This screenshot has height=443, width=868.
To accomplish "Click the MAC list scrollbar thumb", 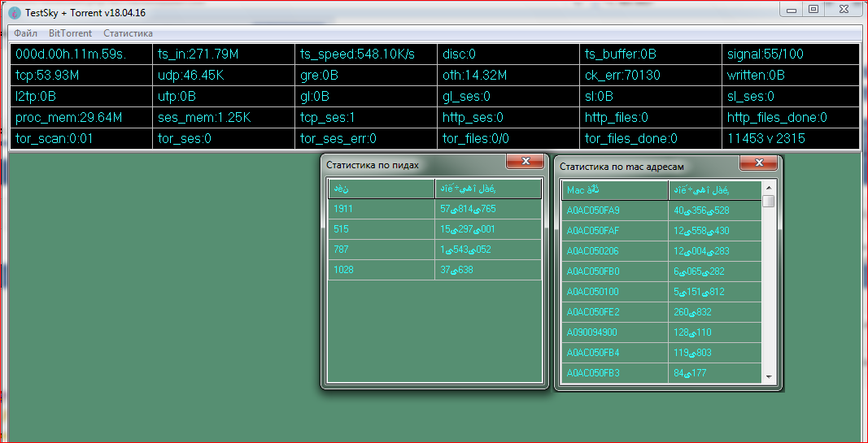I will point(769,202).
